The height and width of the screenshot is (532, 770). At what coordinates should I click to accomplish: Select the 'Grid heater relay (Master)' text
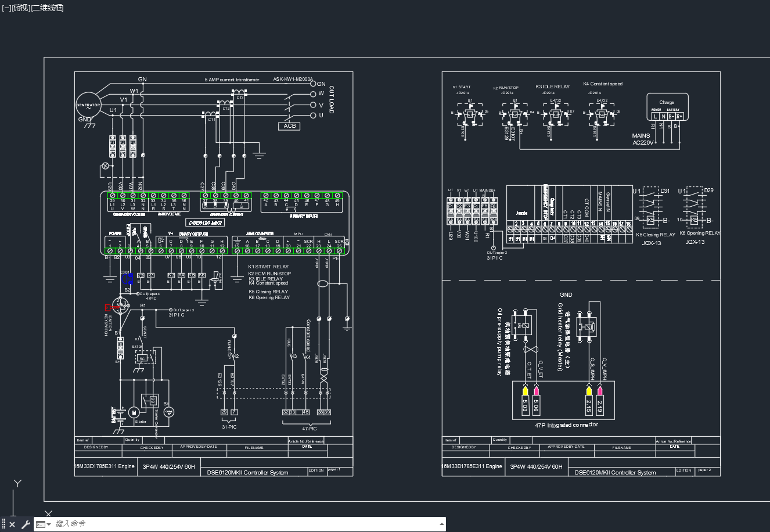560,336
